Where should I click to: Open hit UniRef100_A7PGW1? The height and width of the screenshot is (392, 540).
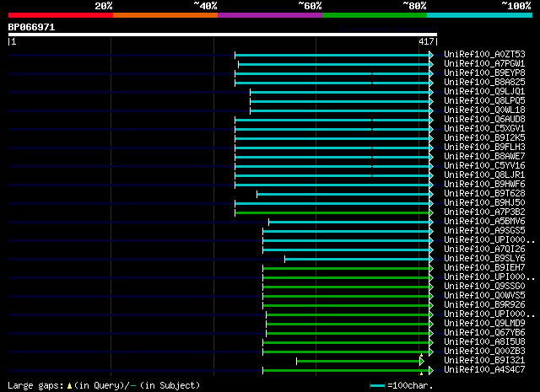pyautogui.click(x=484, y=64)
